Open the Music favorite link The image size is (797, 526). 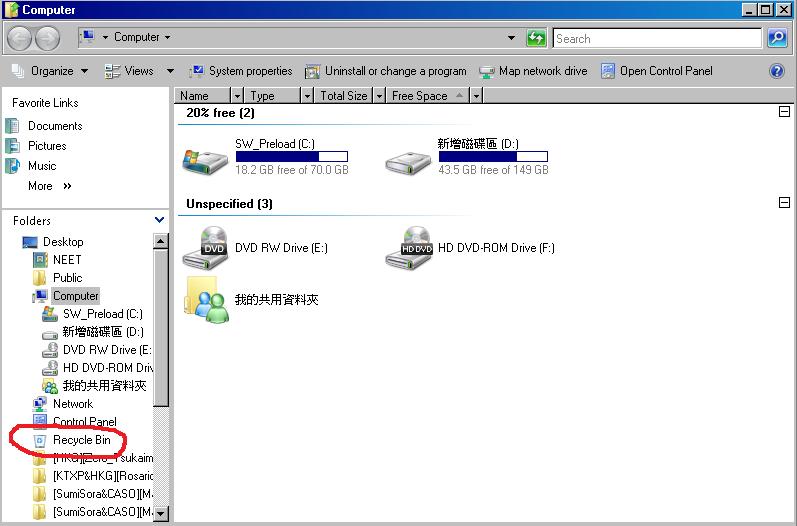tap(42, 166)
